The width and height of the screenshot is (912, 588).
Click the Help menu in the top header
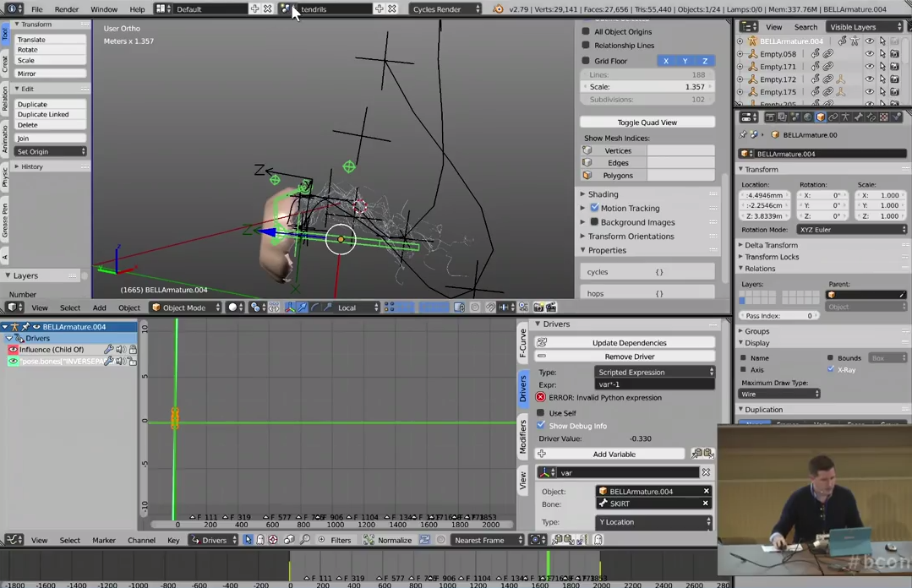(x=137, y=9)
